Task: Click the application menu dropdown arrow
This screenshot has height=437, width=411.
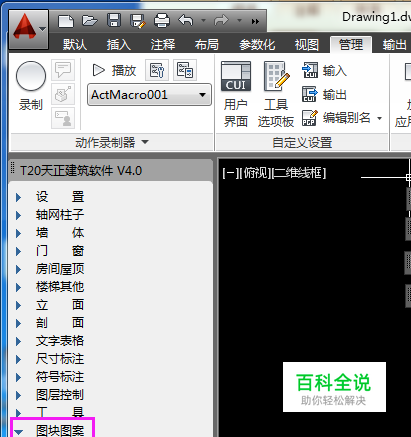Action: (43, 29)
